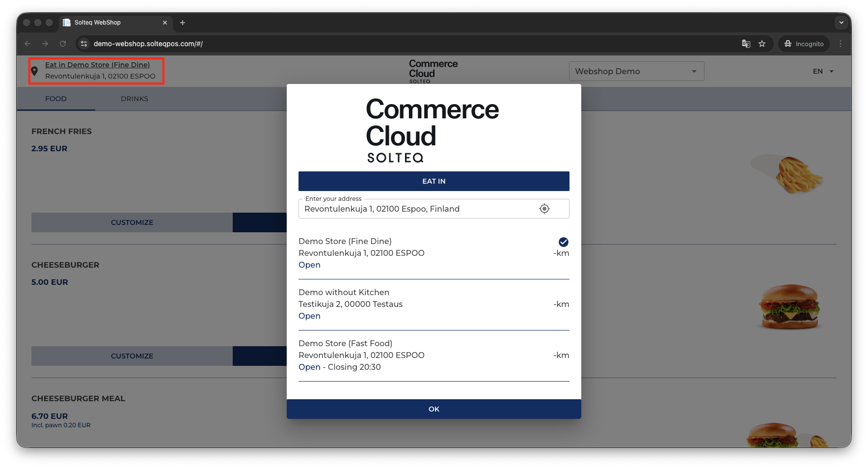The width and height of the screenshot is (868, 468).
Task: Open the EN language selector
Action: coord(823,71)
